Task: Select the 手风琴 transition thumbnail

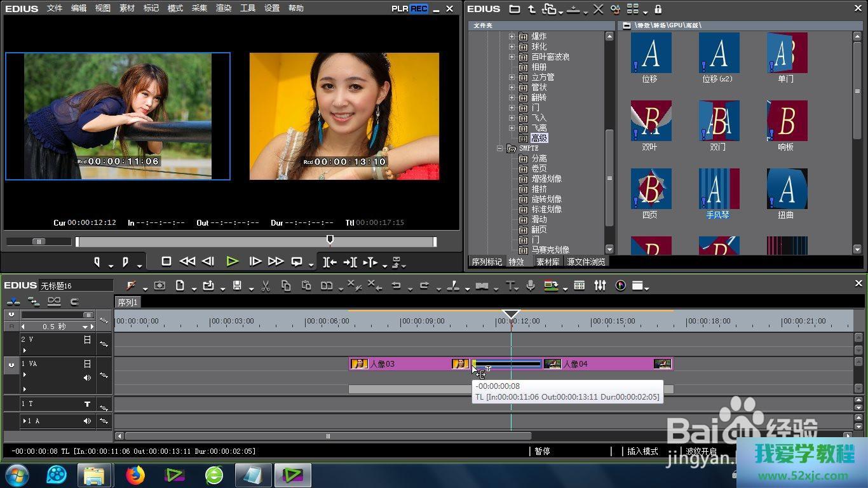Action: 718,189
